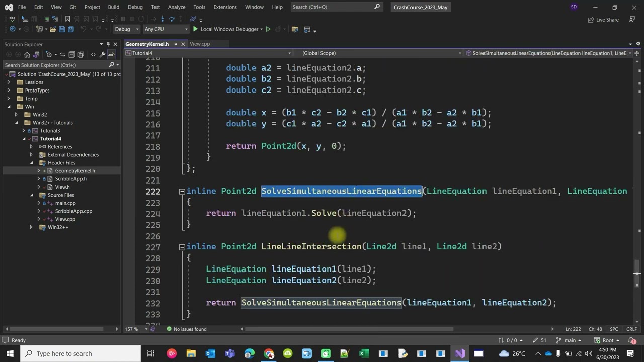Click the Windows taskbar search box
The width and height of the screenshot is (644, 362).
pos(80,353)
